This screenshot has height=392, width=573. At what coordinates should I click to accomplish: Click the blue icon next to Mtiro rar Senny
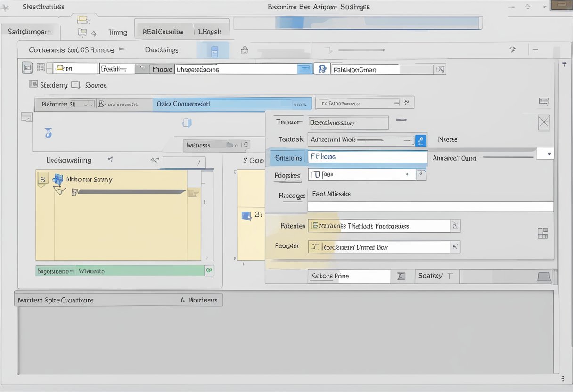tap(58, 179)
